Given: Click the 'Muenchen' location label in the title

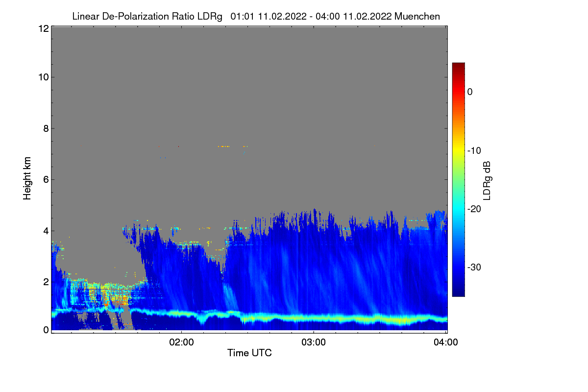Looking at the screenshot, I should (x=417, y=17).
